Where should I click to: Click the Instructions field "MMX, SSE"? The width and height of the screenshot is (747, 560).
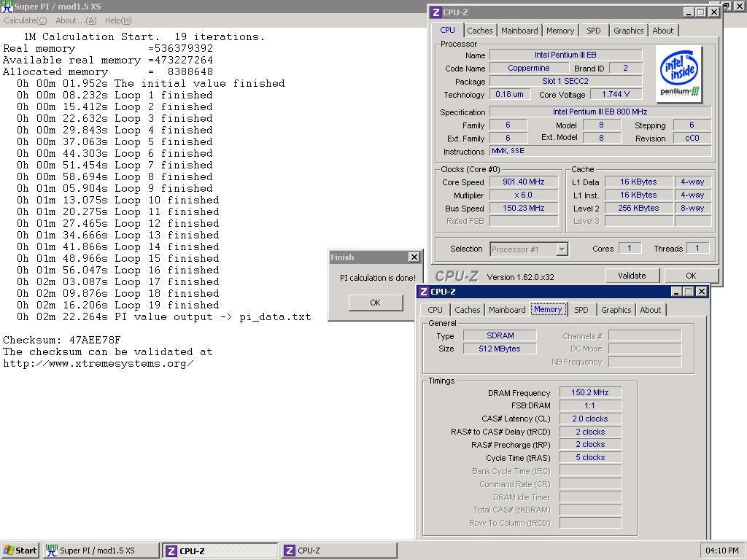(600, 151)
